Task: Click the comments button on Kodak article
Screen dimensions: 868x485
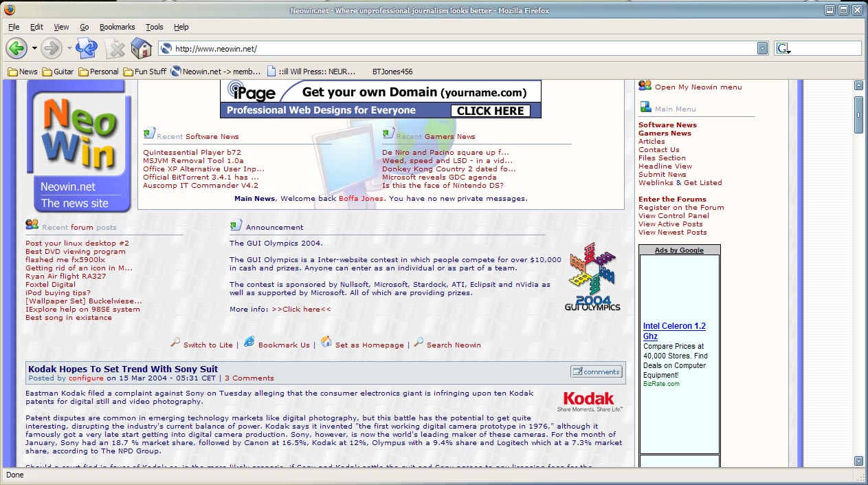Action: pos(596,371)
